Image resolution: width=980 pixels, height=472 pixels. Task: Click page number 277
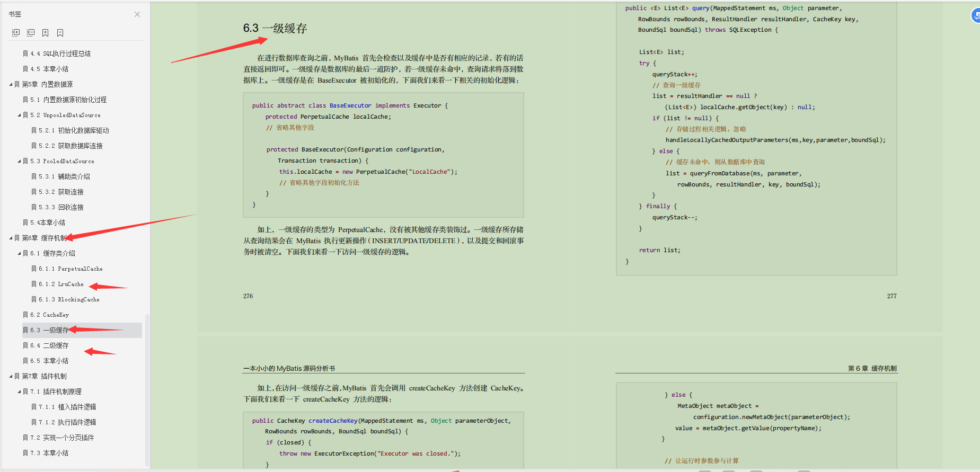tap(892, 296)
